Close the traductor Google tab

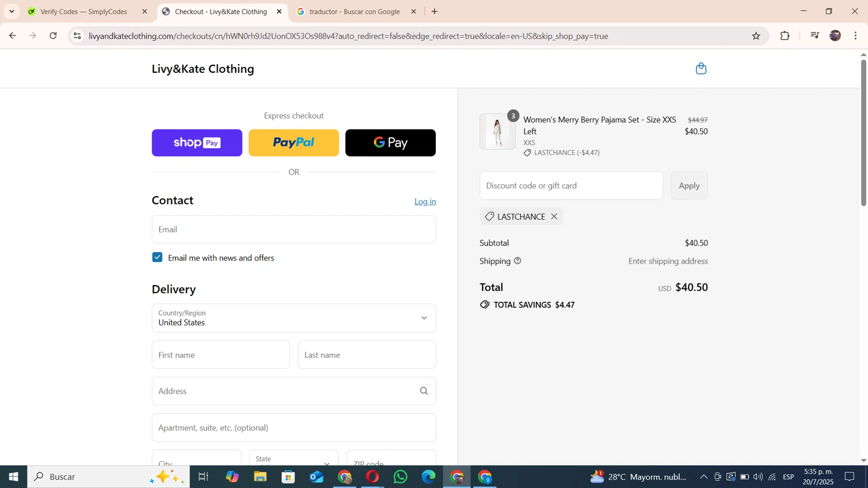pos(413,12)
